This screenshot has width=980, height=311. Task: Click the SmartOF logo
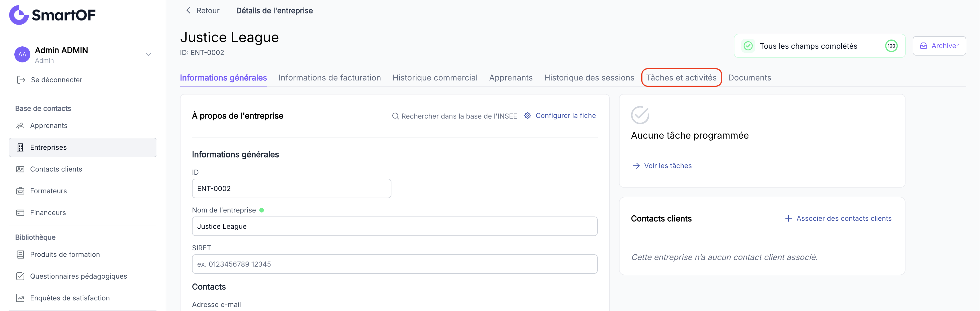pos(52,15)
